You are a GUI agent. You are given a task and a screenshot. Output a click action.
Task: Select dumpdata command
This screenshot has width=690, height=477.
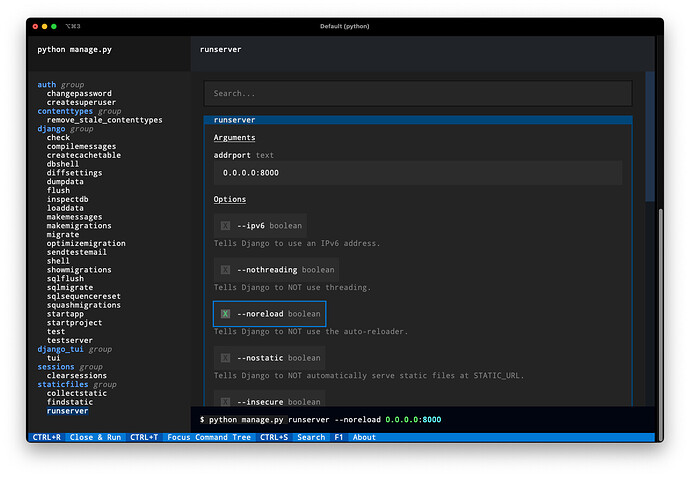coord(65,181)
